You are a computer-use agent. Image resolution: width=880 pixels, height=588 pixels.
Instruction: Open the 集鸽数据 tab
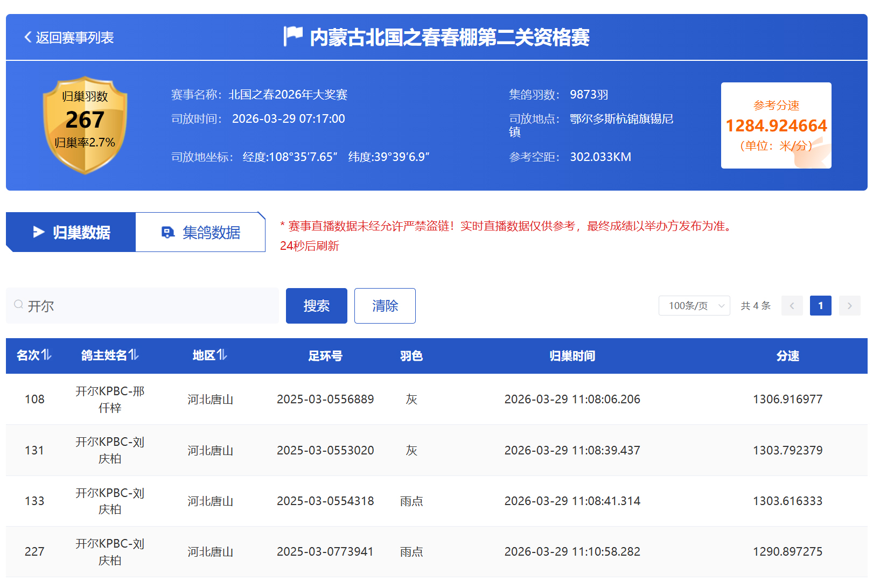pos(201,232)
